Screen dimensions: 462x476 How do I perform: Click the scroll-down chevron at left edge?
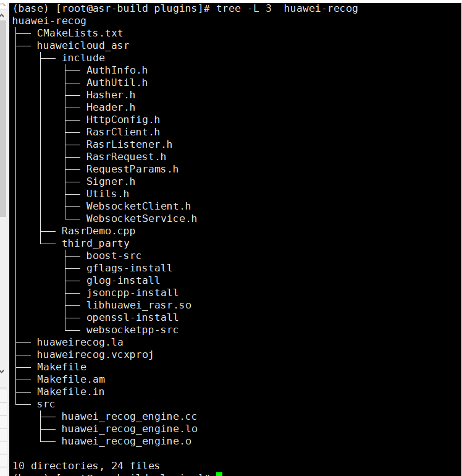click(x=3, y=371)
